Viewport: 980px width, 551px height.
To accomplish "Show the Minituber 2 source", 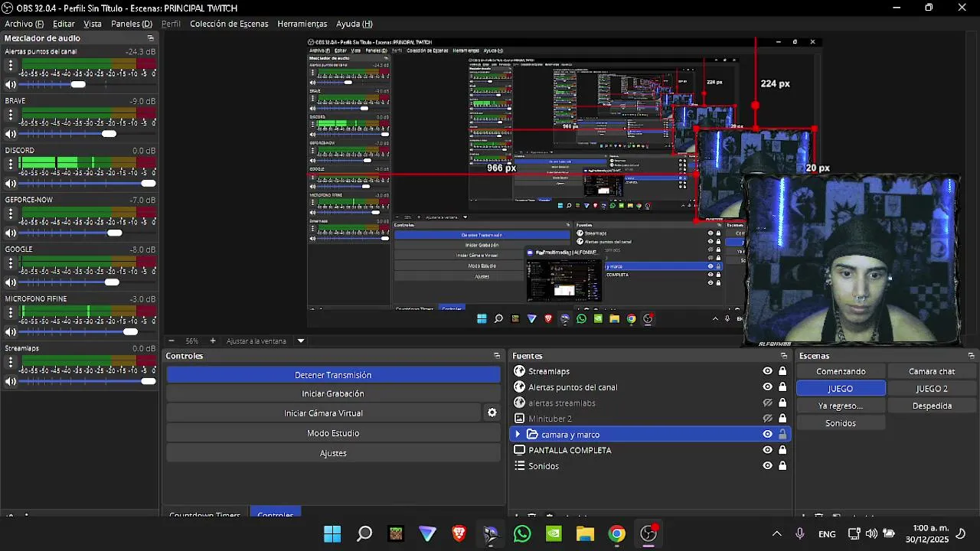I will click(767, 419).
